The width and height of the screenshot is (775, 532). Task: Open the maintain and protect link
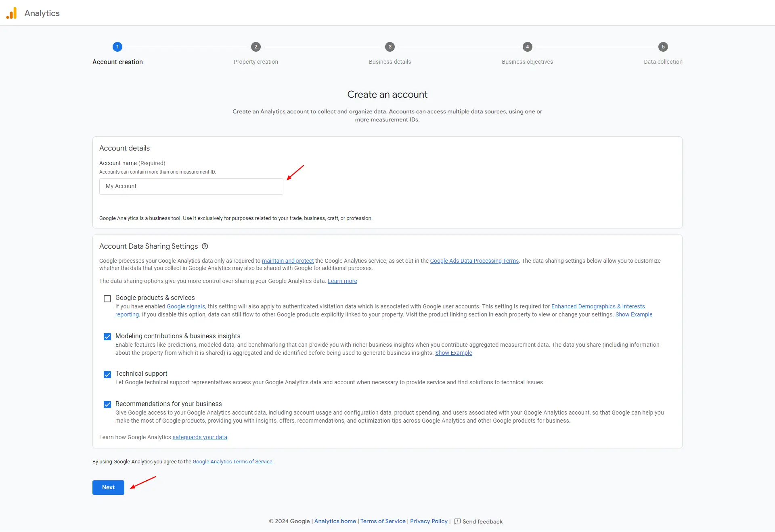click(288, 261)
